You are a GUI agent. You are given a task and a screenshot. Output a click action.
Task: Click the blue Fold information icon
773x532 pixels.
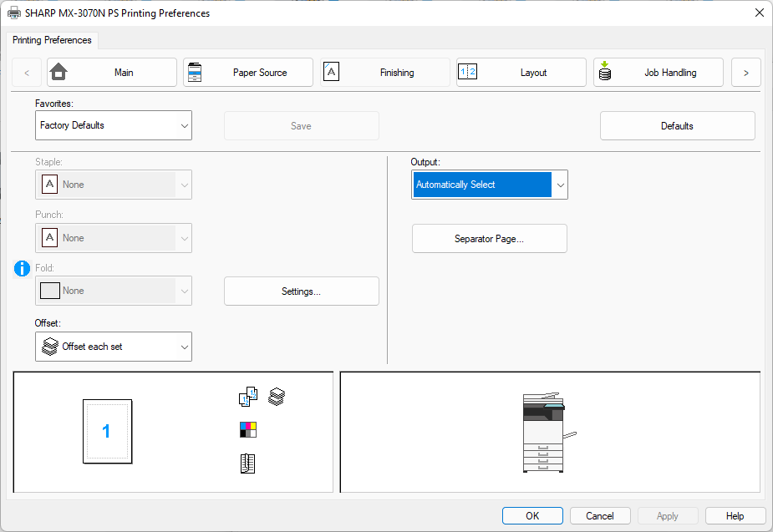coord(23,268)
